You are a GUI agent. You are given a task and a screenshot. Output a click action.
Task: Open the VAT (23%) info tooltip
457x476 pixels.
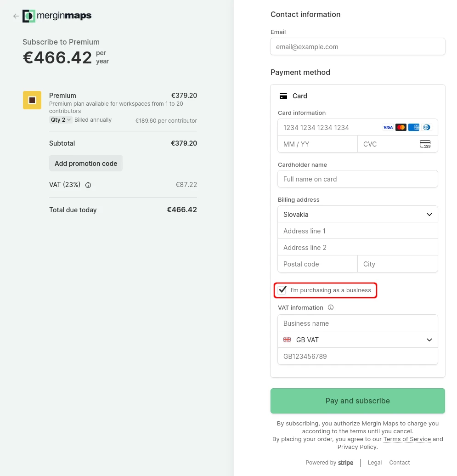tap(88, 185)
